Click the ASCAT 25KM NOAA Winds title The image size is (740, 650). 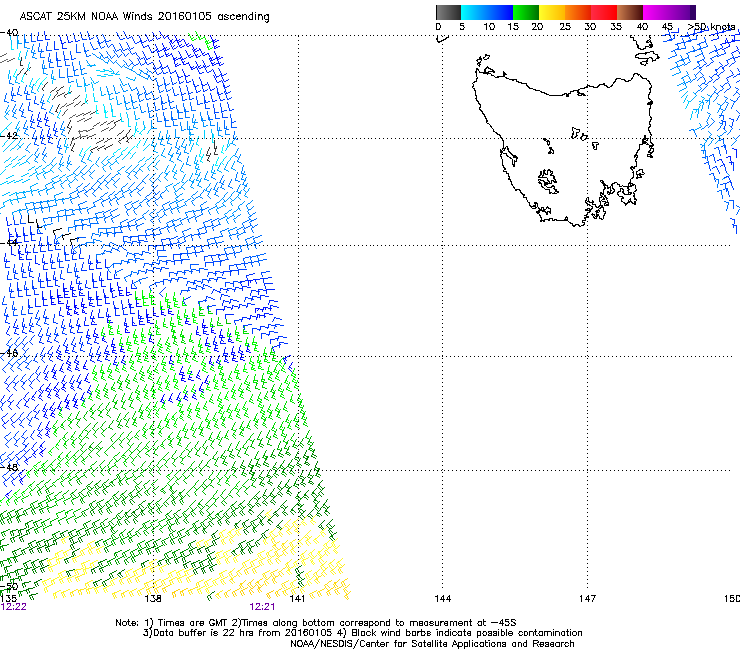point(144,16)
